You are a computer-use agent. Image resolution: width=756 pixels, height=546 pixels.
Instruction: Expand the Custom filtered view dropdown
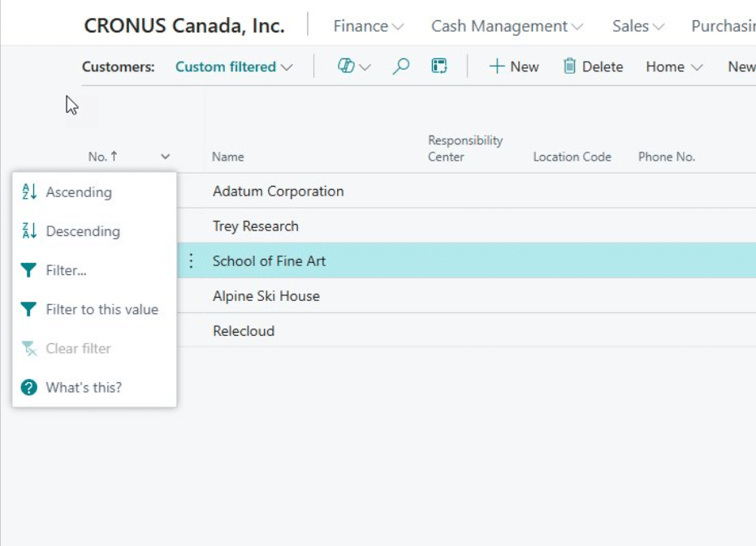point(234,67)
